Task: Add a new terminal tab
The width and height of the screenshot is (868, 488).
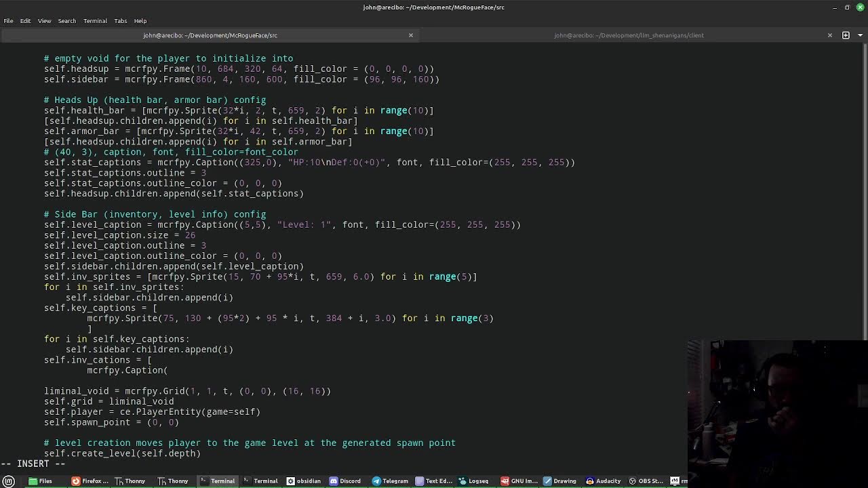Action: 846,35
